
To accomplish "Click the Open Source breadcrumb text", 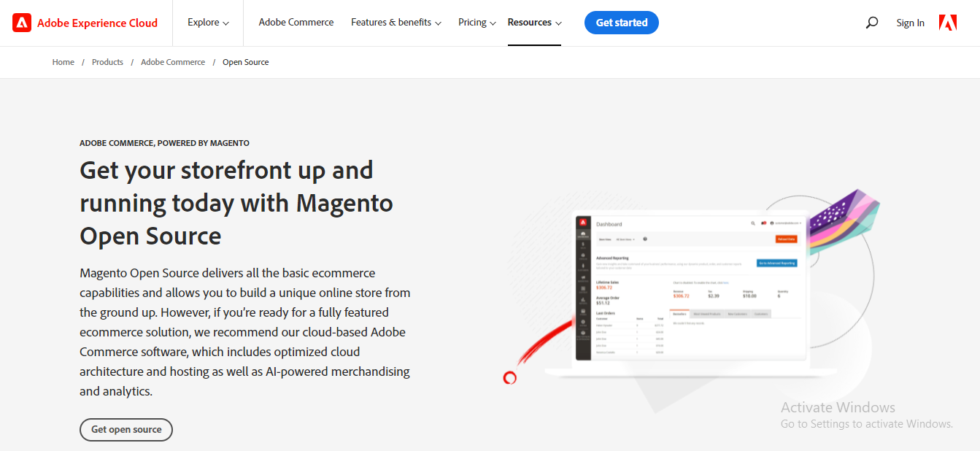I will click(x=246, y=62).
